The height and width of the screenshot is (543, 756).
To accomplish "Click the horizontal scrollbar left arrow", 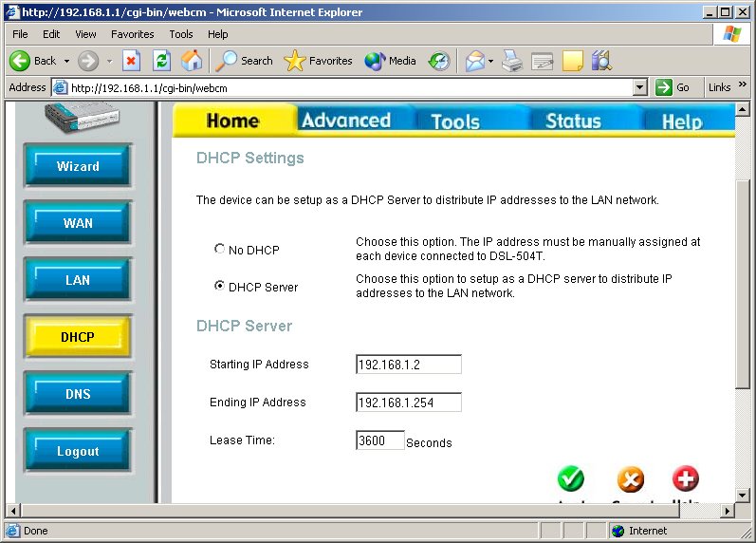I will click(13, 510).
